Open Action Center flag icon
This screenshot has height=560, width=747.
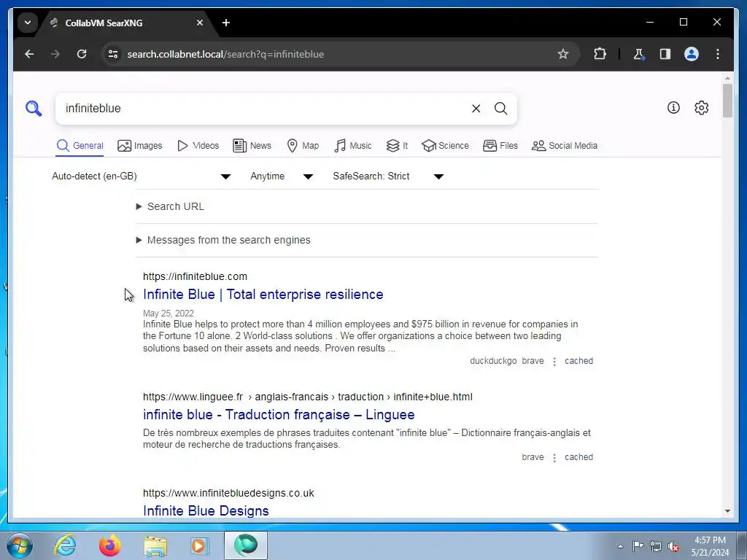tap(638, 545)
